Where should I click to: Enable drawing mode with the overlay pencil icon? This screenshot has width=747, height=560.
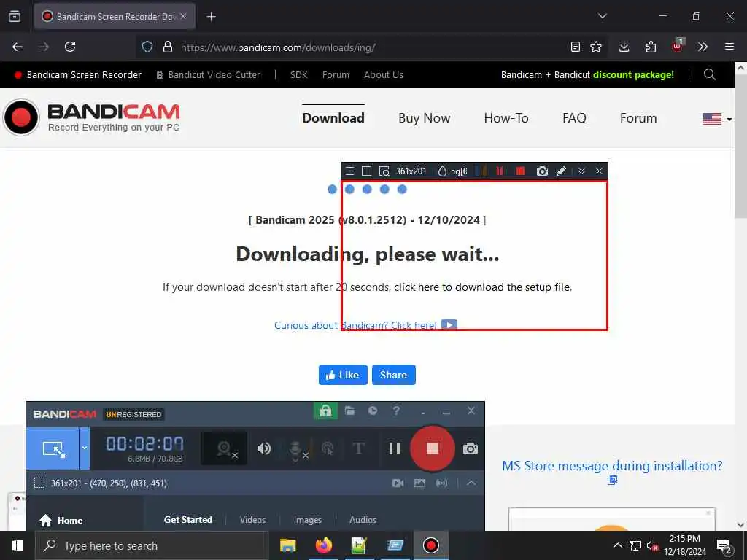pyautogui.click(x=561, y=171)
